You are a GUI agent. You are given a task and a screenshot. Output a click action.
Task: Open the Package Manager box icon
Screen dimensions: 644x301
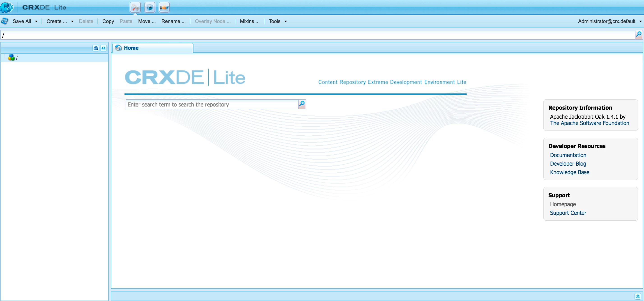(x=150, y=7)
